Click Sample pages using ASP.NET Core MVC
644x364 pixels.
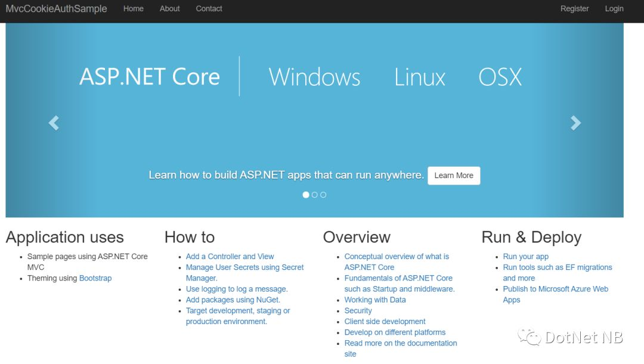point(87,262)
